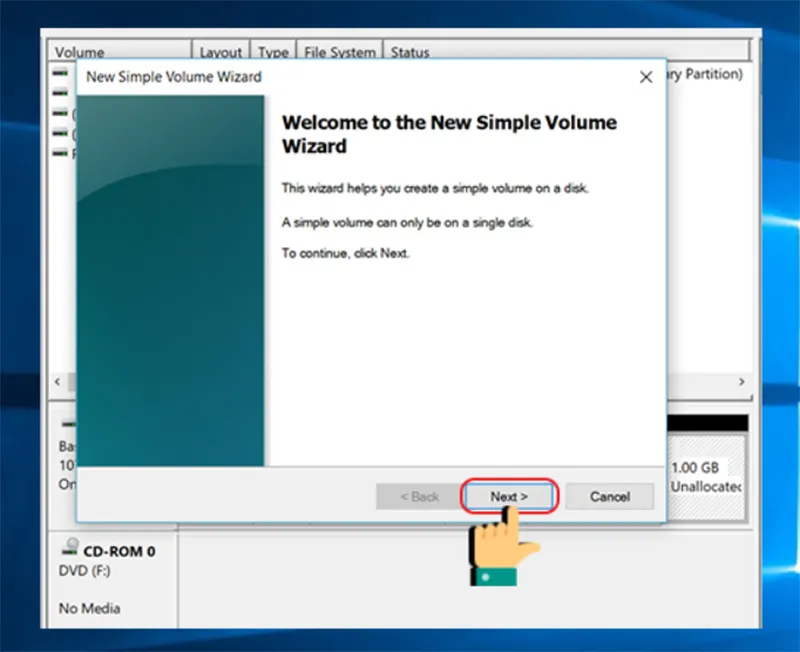Select the third volume disk icon
This screenshot has width=800, height=652.
(60, 113)
